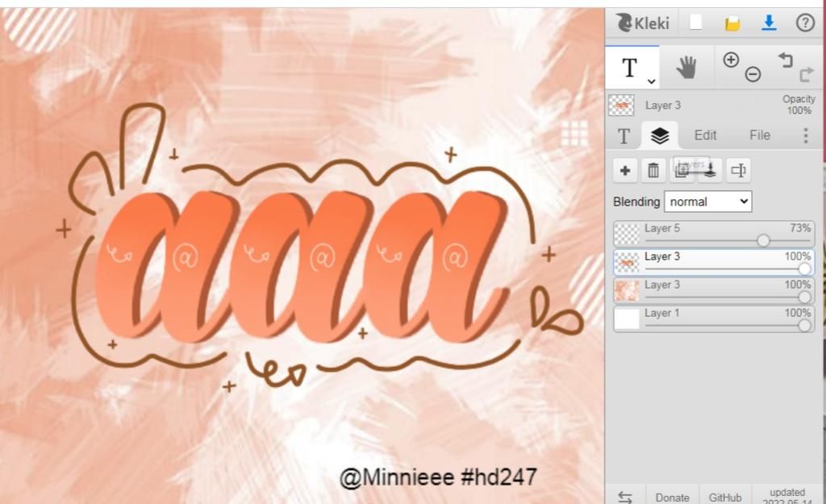826x504 pixels.
Task: Select the Hand pan tool
Action: click(x=686, y=68)
